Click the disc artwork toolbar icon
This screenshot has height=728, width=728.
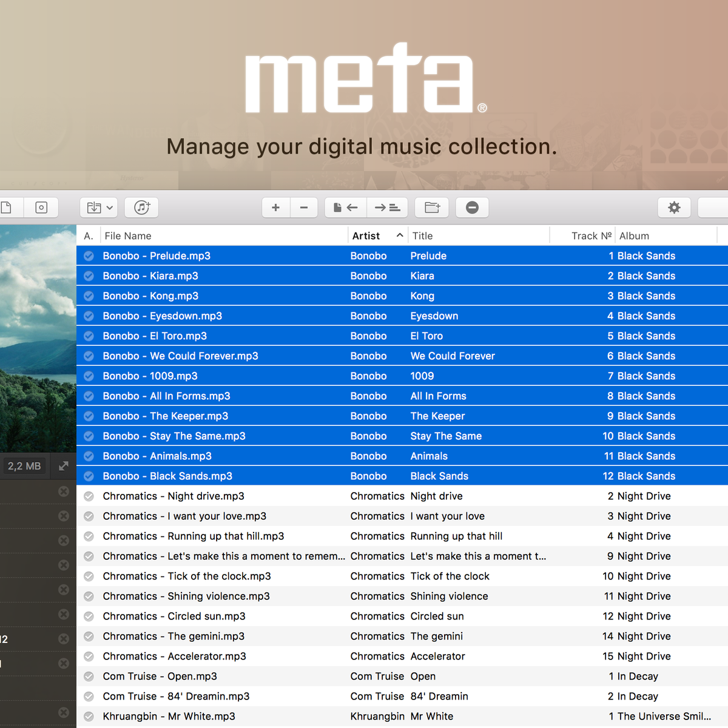coord(41,207)
